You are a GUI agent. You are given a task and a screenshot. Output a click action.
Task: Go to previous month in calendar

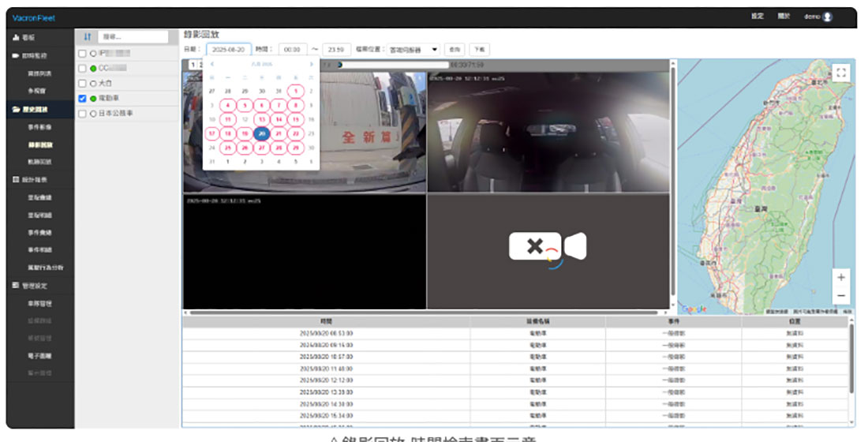pos(211,64)
